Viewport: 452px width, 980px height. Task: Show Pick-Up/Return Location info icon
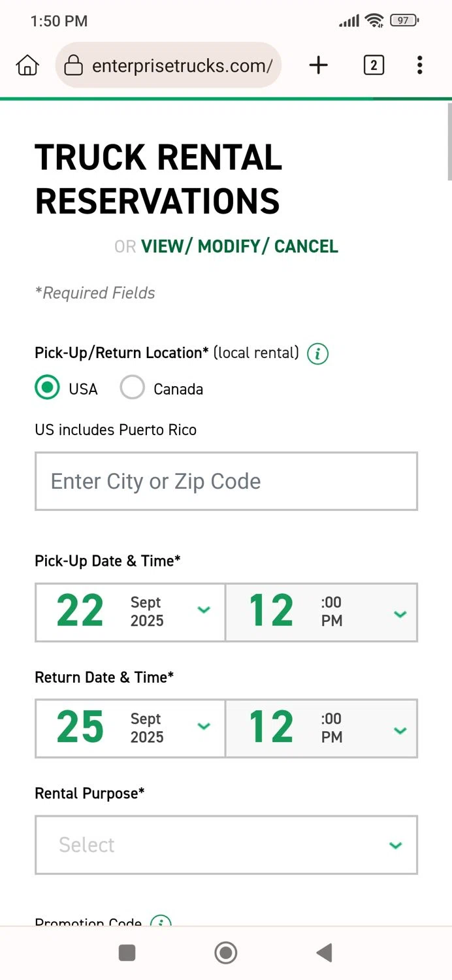[318, 353]
